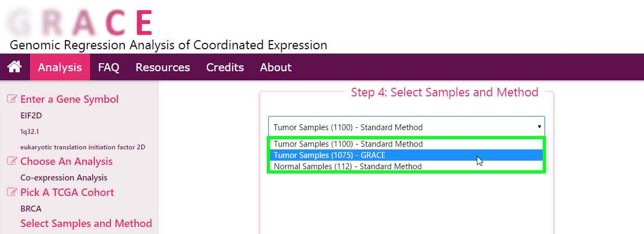This screenshot has width=644, height=234.
Task: Click the home icon in navigation bar
Action: pos(14,67)
